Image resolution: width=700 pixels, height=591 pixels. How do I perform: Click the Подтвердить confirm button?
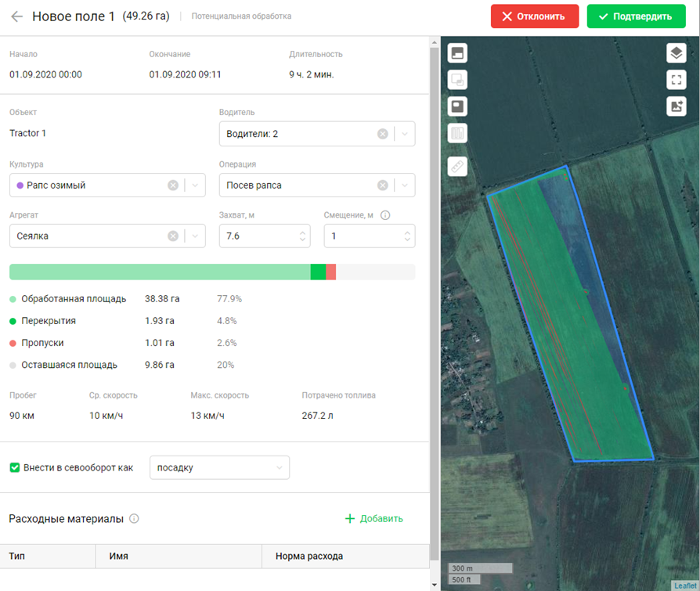coord(636,16)
